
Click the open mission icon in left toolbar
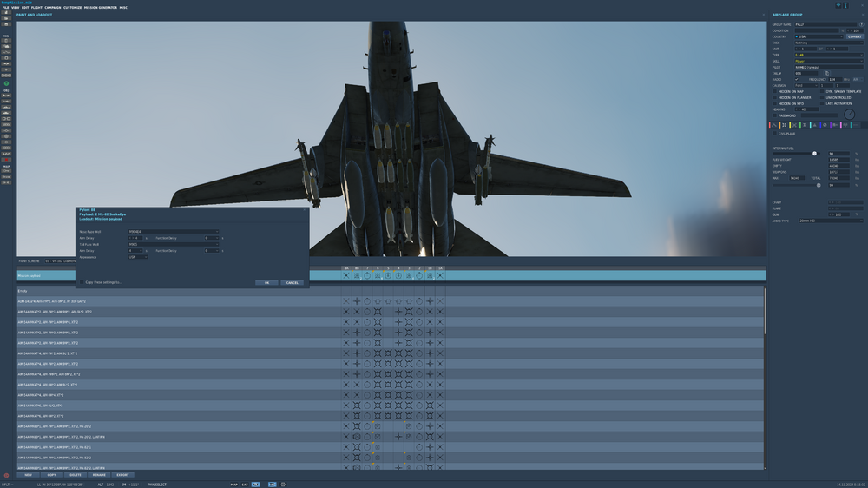coord(6,18)
